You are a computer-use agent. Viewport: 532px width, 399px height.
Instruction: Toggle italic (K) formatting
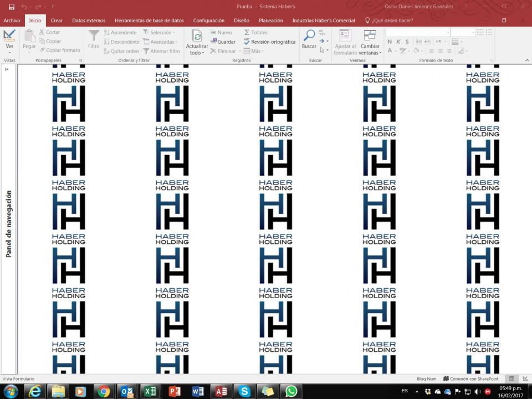click(x=398, y=42)
